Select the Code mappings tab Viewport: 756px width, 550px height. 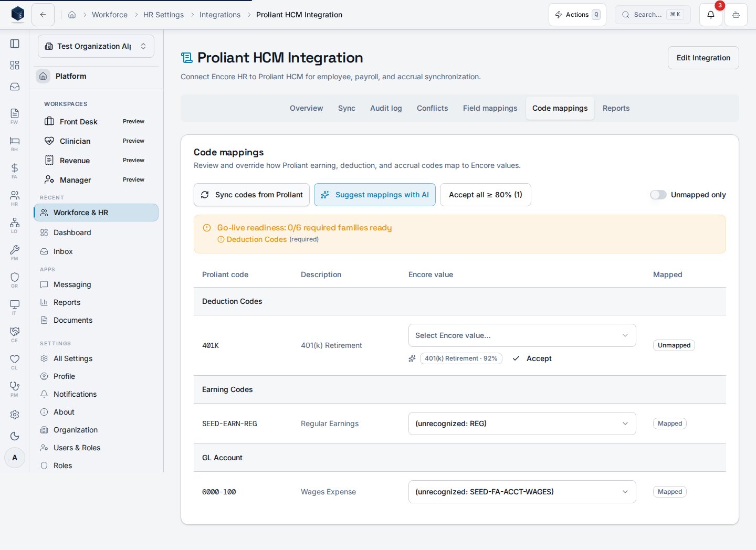pyautogui.click(x=560, y=108)
